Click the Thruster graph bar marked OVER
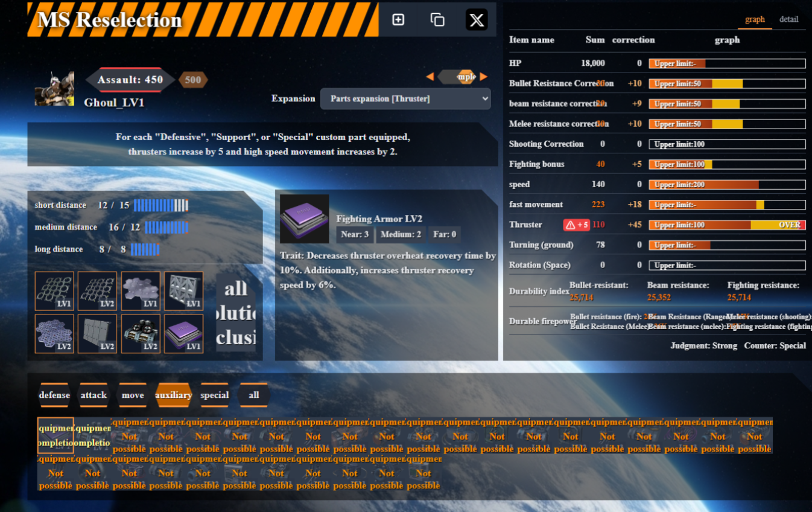The image size is (812, 512). click(x=727, y=225)
